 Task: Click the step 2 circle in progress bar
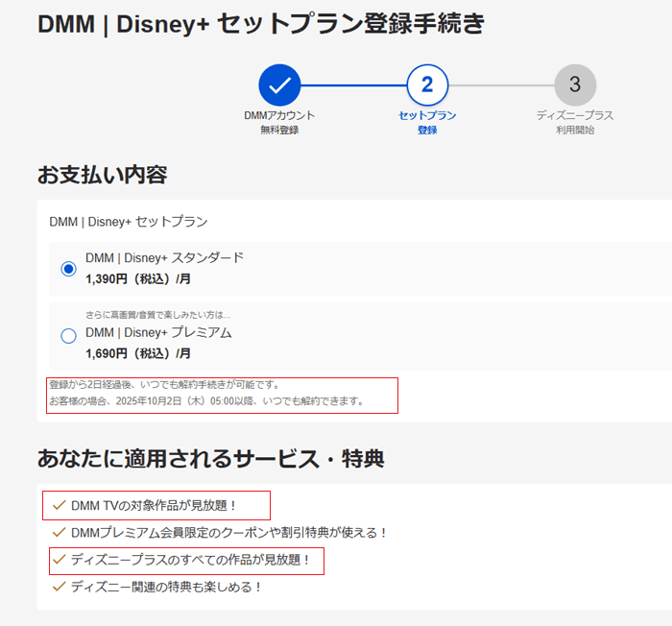427,84
